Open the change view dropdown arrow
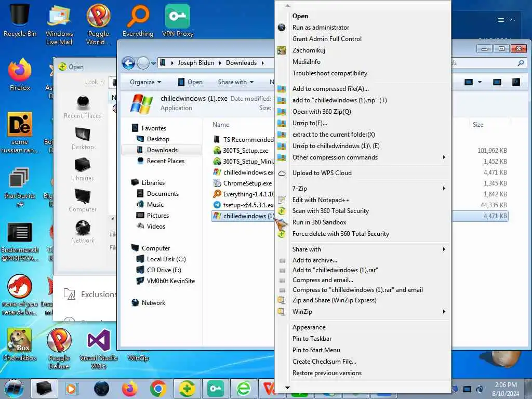 [x=480, y=82]
